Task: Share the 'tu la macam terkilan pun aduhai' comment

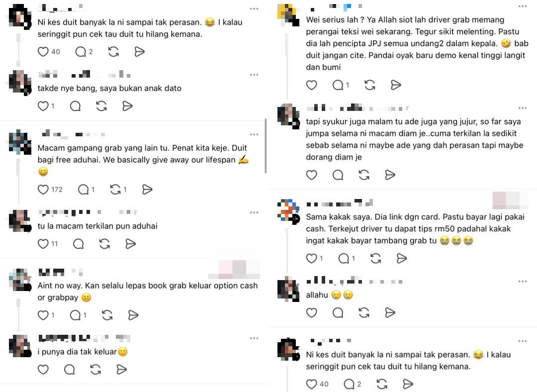Action: [130, 244]
